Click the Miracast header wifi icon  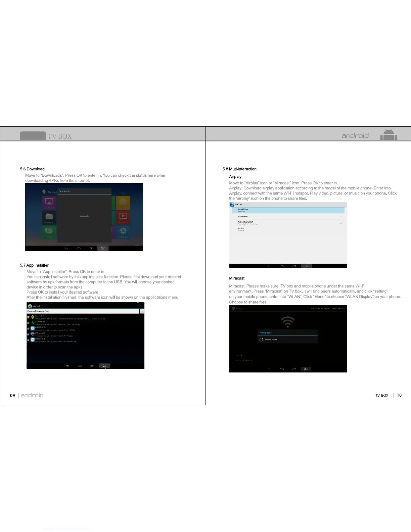[233, 309]
